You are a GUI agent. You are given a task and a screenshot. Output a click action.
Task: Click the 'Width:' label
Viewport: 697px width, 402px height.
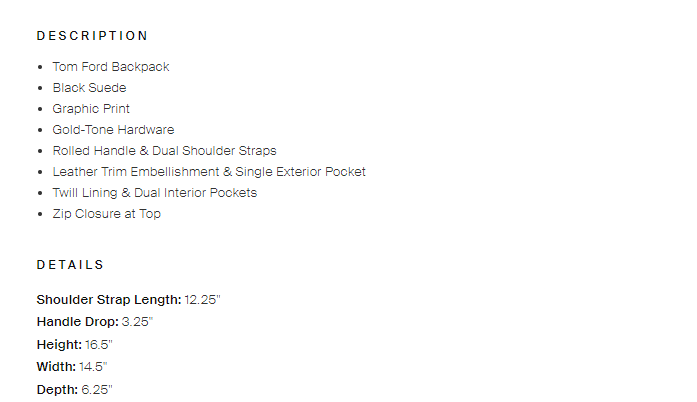coord(56,367)
